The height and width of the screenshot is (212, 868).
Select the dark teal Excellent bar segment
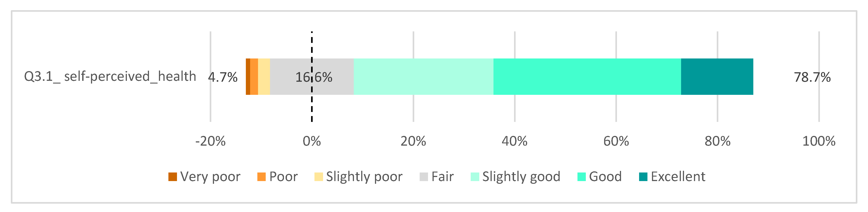717,77
